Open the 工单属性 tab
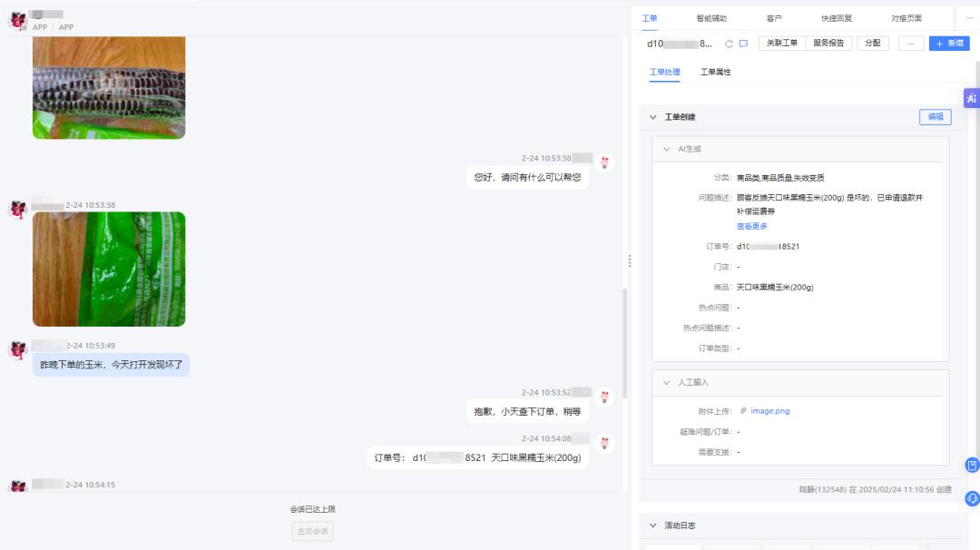Image resolution: width=980 pixels, height=550 pixels. (715, 72)
